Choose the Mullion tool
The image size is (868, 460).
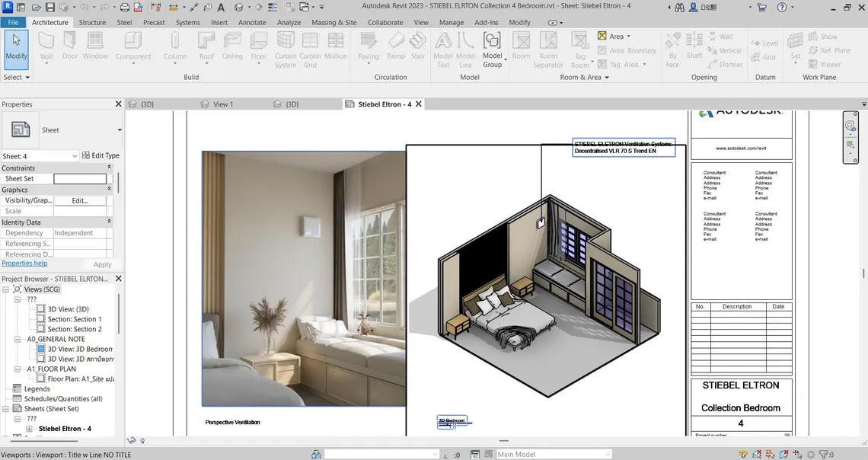(x=336, y=47)
